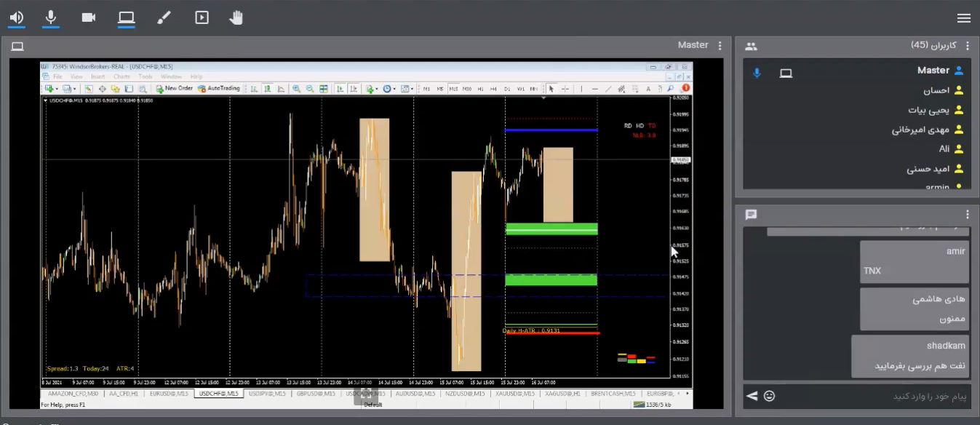
Task: Click the AutoTrading button
Action: click(x=219, y=88)
